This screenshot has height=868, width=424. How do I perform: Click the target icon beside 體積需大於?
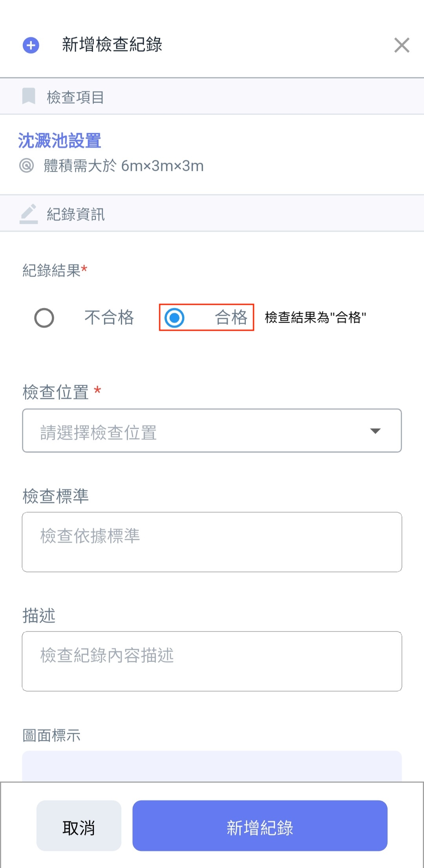tap(27, 166)
